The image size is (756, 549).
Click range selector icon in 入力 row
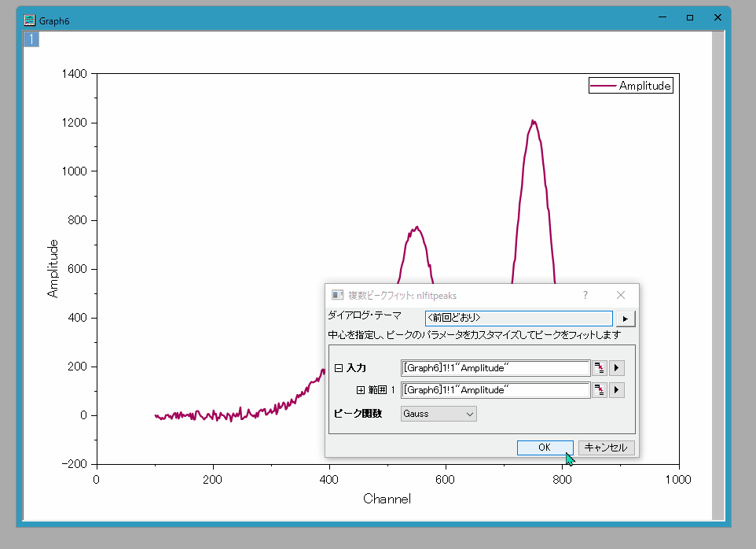coord(600,368)
